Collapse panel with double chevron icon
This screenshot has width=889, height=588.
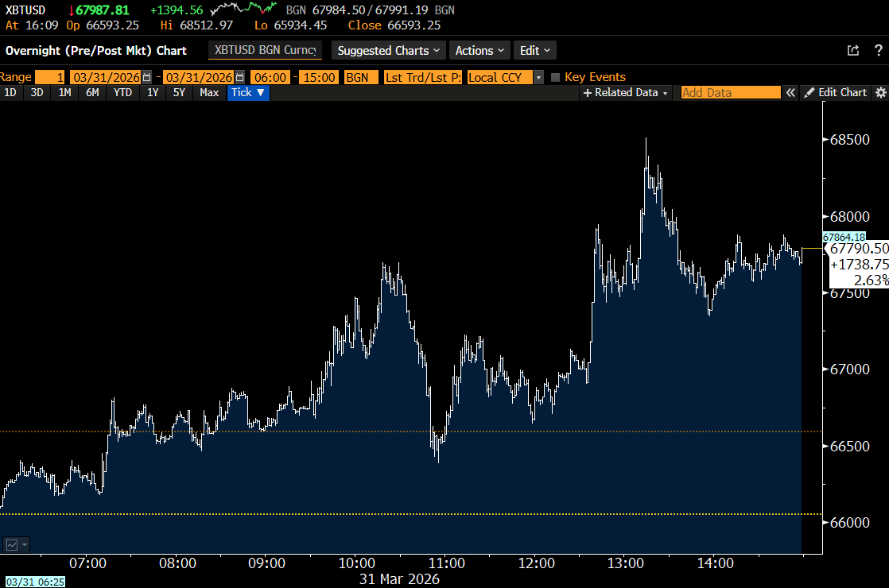click(790, 93)
